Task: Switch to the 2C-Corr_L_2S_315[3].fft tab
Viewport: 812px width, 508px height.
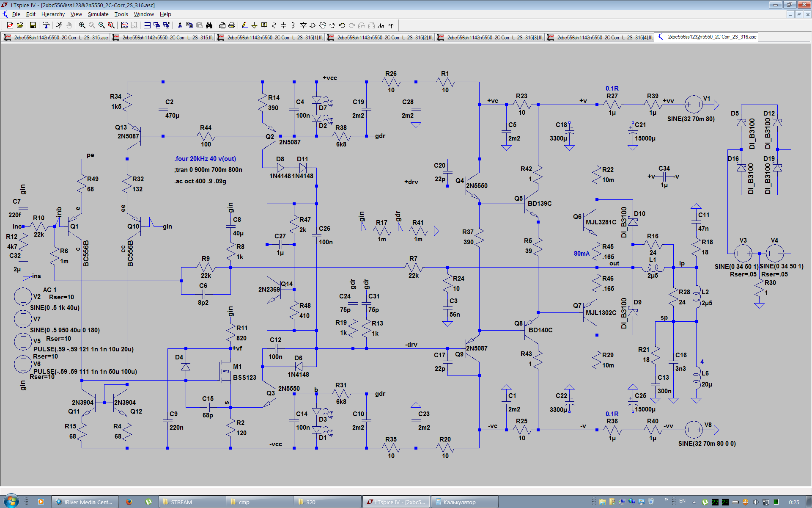Action: coord(490,37)
